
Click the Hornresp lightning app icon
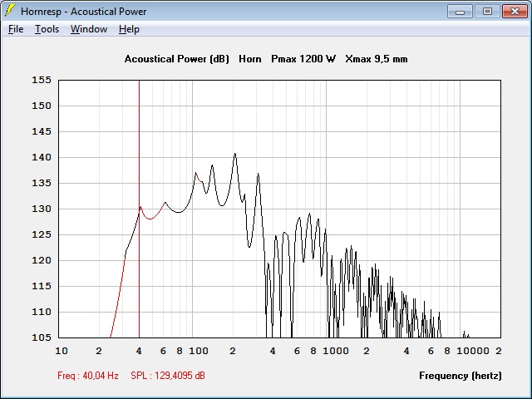pos(10,11)
